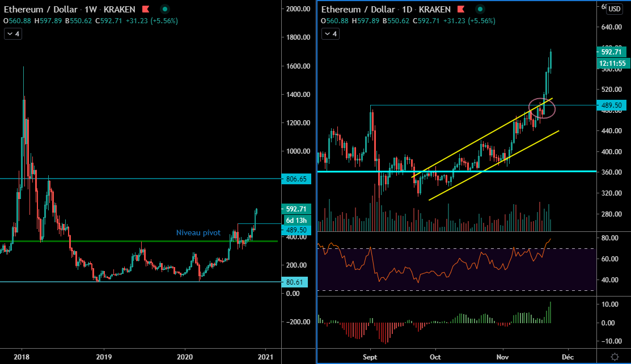This screenshot has height=364, width=631.
Task: Click the red flag icon on daily chart
Action: click(x=461, y=10)
